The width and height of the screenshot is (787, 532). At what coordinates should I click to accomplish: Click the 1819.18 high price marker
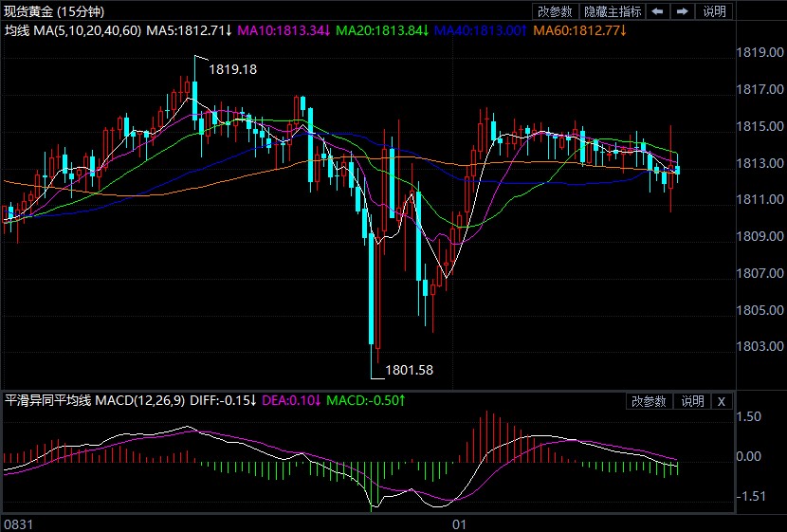coord(232,69)
